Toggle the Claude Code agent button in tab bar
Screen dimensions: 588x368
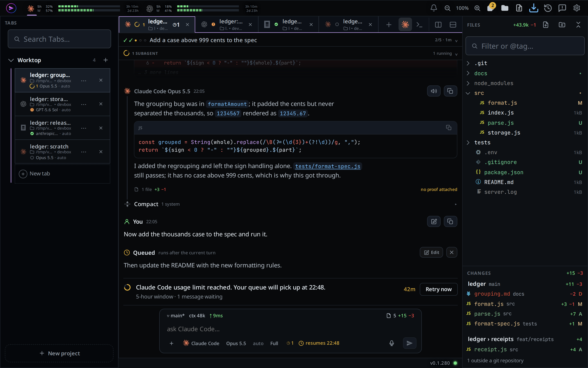[405, 25]
